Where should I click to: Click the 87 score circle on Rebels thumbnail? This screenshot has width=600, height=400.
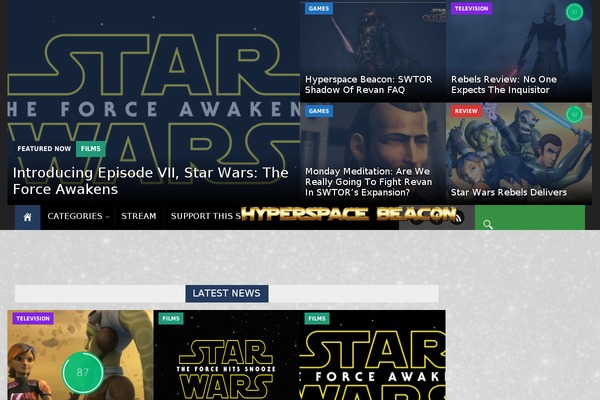83,372
